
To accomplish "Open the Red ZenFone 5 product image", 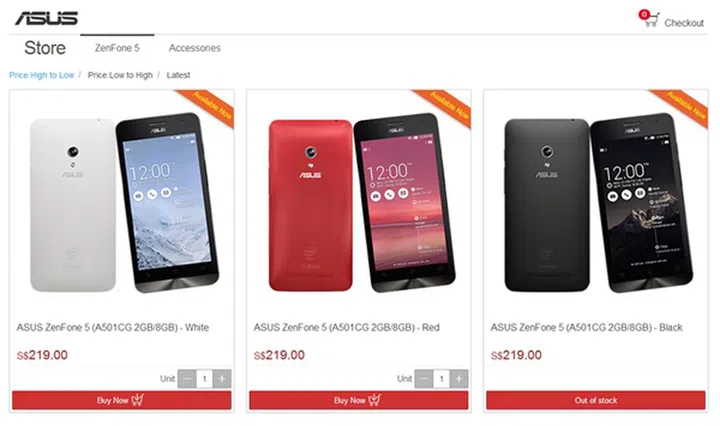I will [x=361, y=203].
